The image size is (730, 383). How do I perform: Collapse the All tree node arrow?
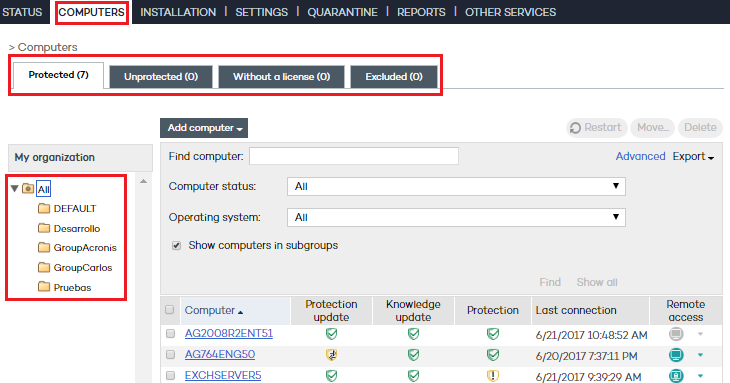(14, 188)
